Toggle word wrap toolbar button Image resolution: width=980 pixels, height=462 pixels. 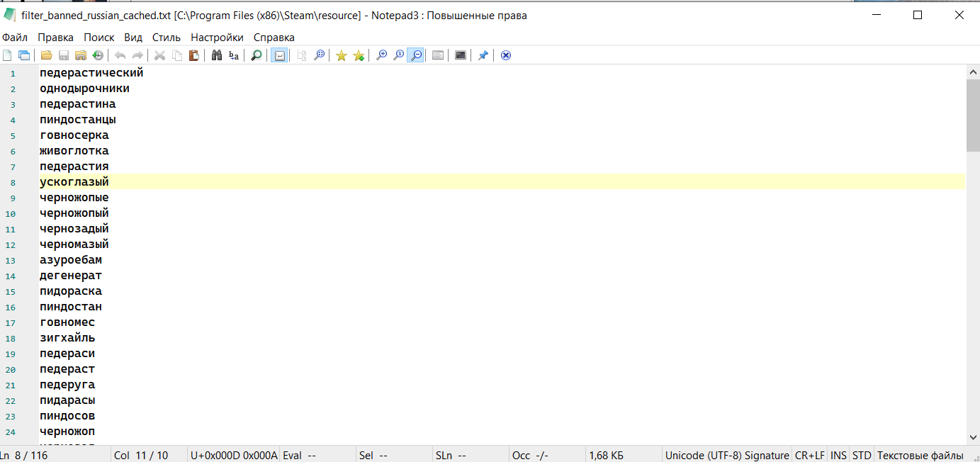click(x=279, y=55)
